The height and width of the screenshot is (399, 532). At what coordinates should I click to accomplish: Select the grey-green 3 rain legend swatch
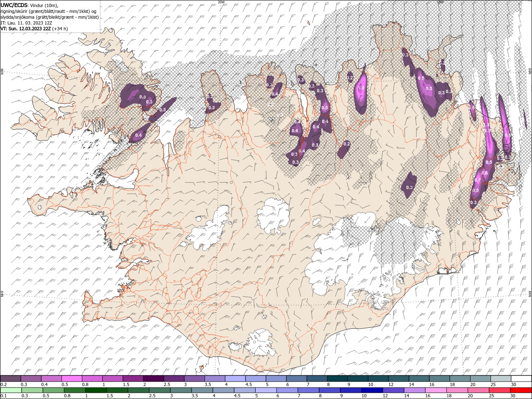point(181,390)
